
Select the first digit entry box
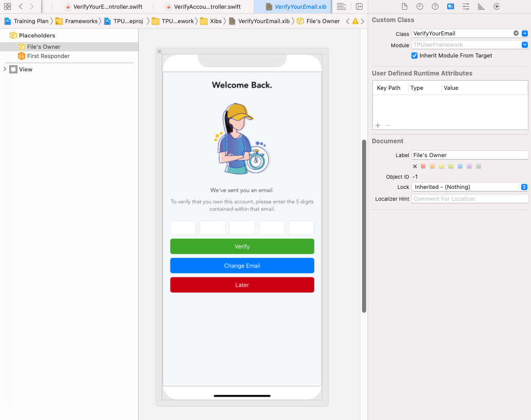point(183,227)
